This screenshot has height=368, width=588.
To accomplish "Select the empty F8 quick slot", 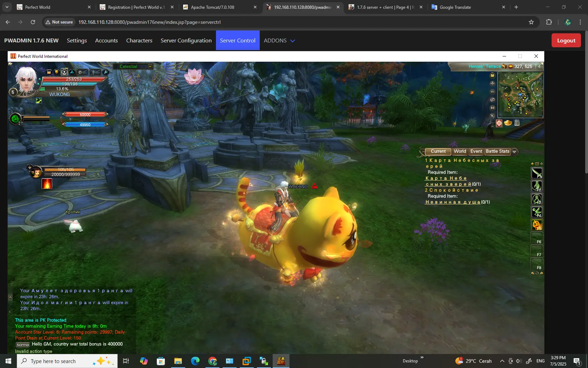I will click(537, 264).
